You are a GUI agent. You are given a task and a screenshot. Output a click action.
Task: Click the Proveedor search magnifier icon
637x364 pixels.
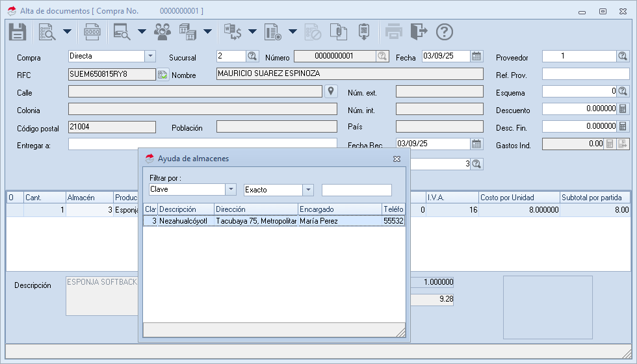[x=623, y=57]
